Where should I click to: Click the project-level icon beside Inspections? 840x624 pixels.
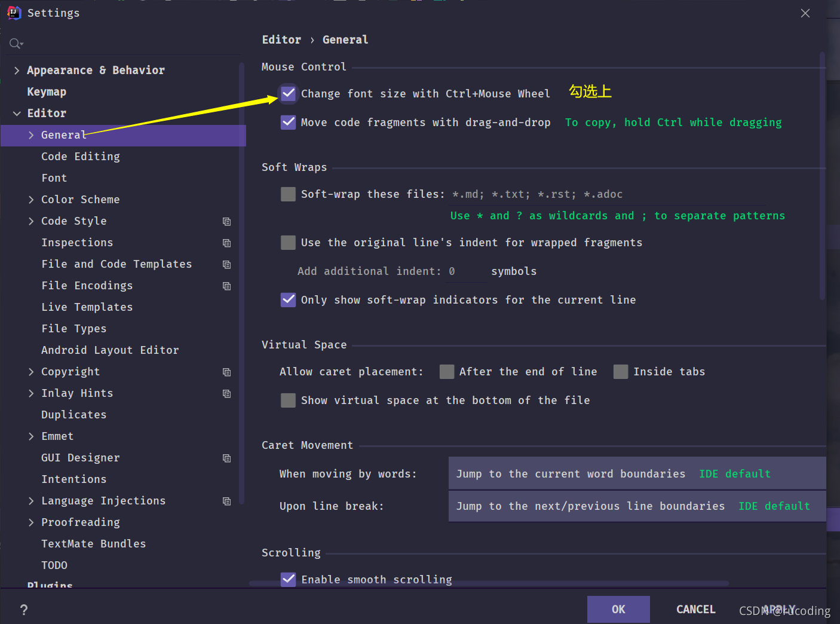coord(227,243)
